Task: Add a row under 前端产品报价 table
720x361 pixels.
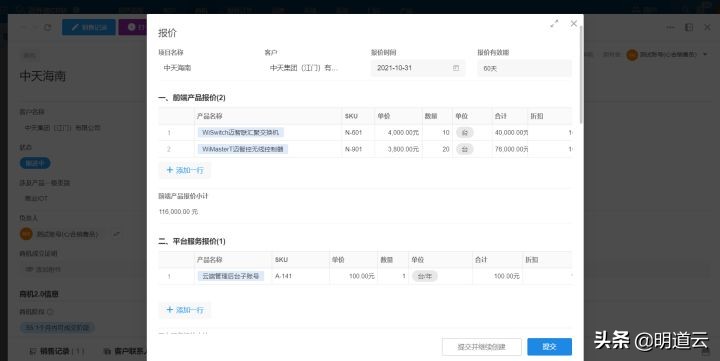Action: (x=185, y=170)
